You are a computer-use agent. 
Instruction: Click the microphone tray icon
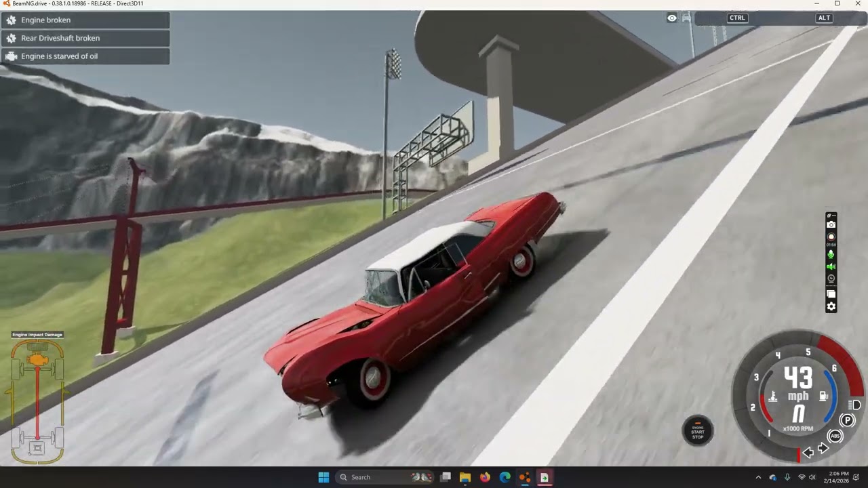[x=787, y=477]
